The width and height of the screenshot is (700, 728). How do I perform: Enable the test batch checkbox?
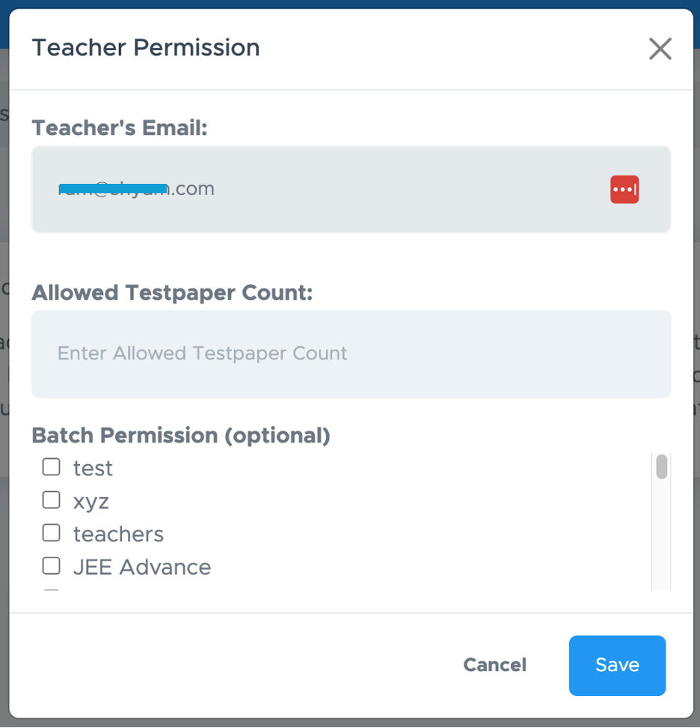click(51, 466)
